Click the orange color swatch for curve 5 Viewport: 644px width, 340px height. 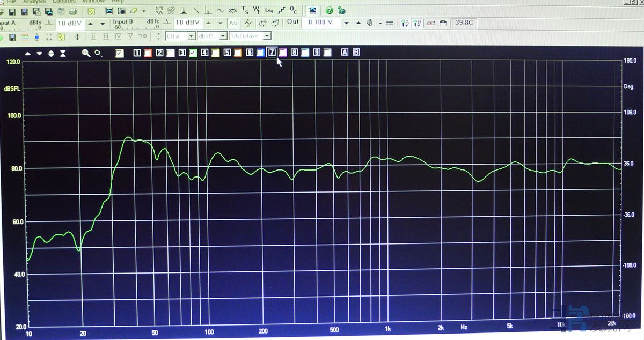[x=237, y=53]
